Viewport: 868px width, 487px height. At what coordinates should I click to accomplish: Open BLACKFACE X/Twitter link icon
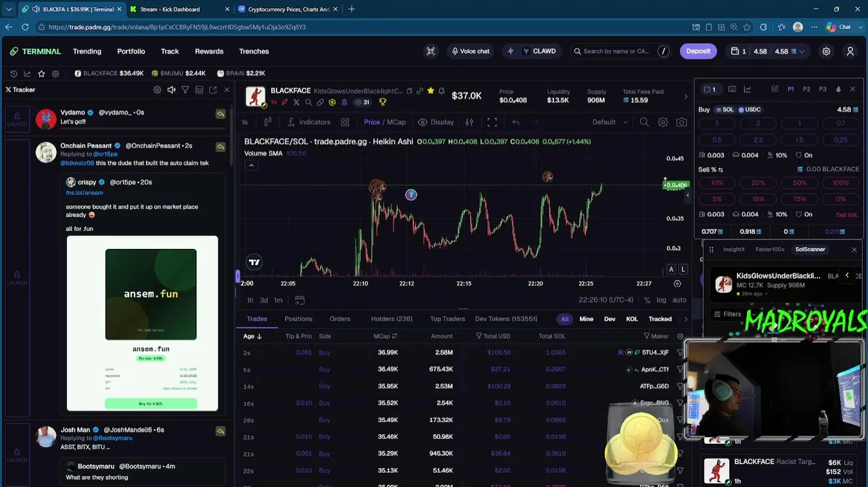[296, 103]
